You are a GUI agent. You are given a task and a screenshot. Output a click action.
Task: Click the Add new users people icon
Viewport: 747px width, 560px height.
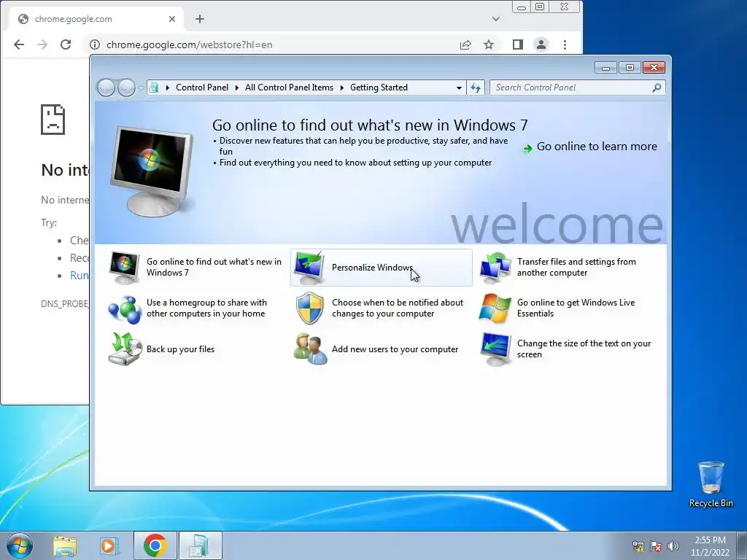point(311,349)
